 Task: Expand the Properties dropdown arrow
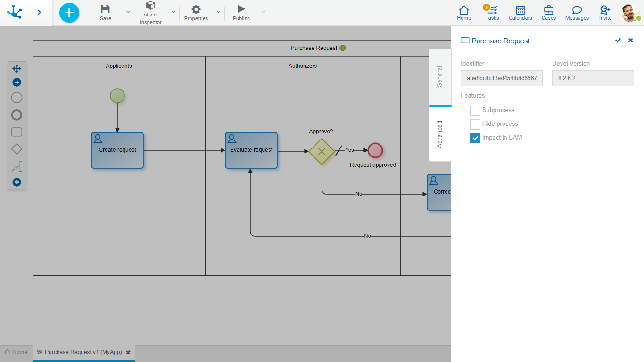point(218,12)
